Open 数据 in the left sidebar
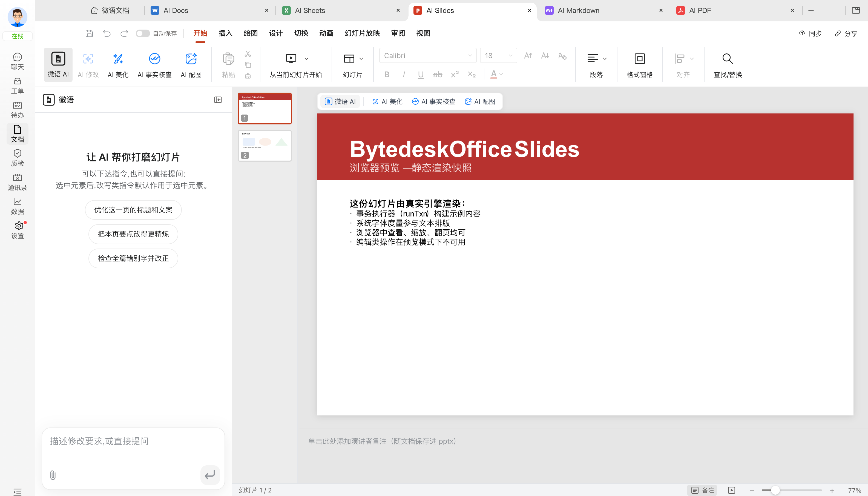868x496 pixels. [17, 206]
